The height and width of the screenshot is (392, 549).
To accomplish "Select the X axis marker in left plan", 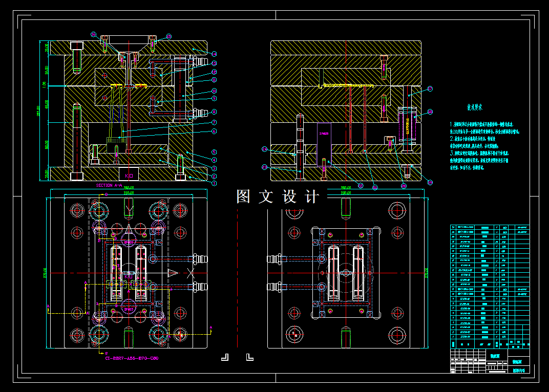I will point(191,273).
